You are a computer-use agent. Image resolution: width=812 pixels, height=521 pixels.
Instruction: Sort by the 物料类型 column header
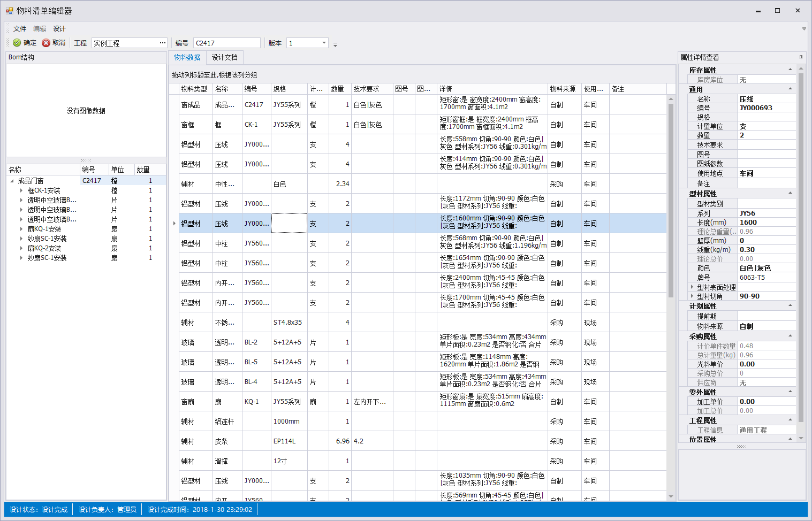(x=194, y=89)
